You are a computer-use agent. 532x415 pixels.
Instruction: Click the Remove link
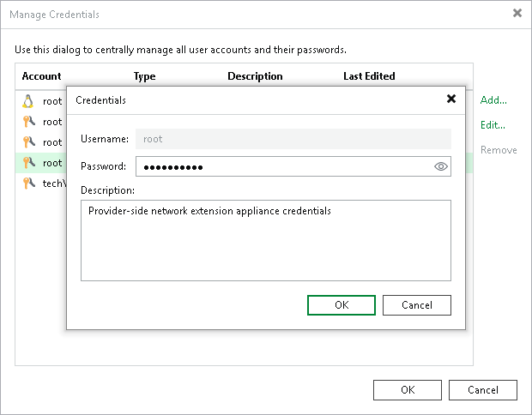point(499,150)
